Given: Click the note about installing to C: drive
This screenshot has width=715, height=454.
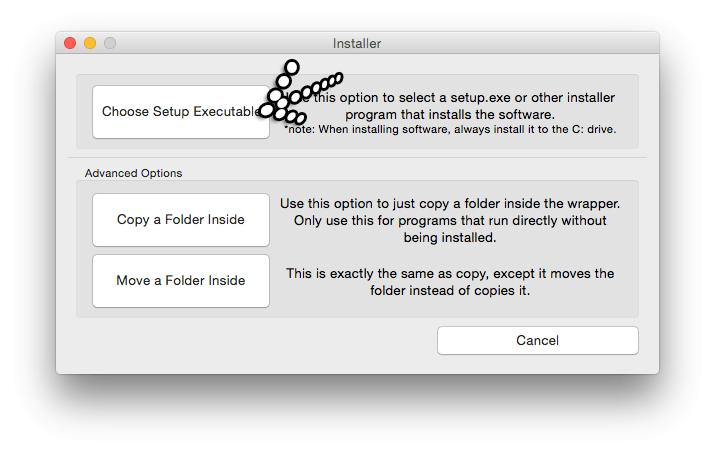Looking at the screenshot, I should [x=450, y=129].
